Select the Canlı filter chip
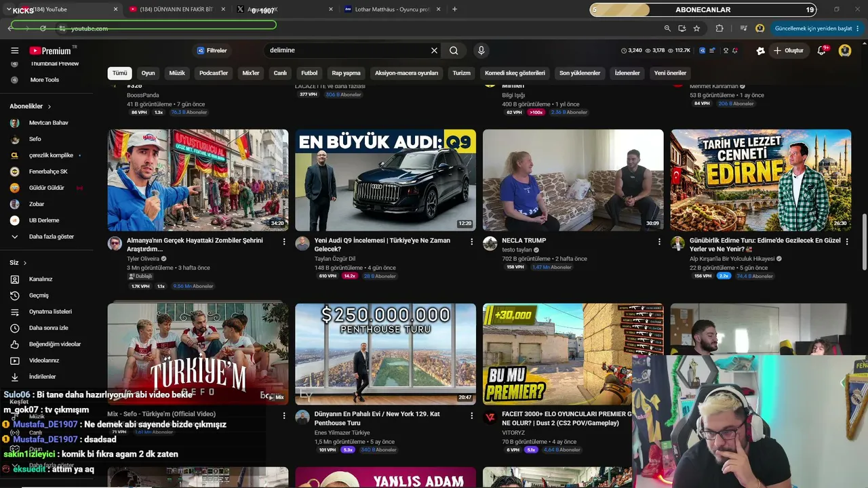The height and width of the screenshot is (488, 868). (x=280, y=73)
